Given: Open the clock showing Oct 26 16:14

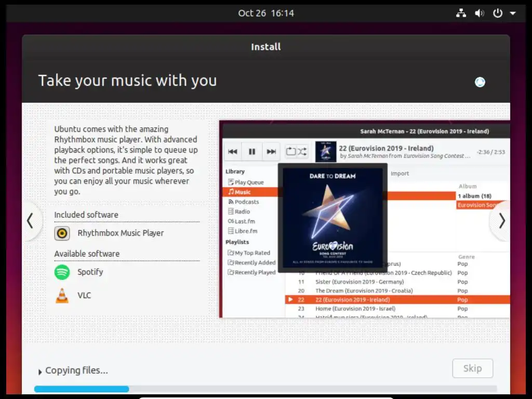Looking at the screenshot, I should (x=266, y=13).
